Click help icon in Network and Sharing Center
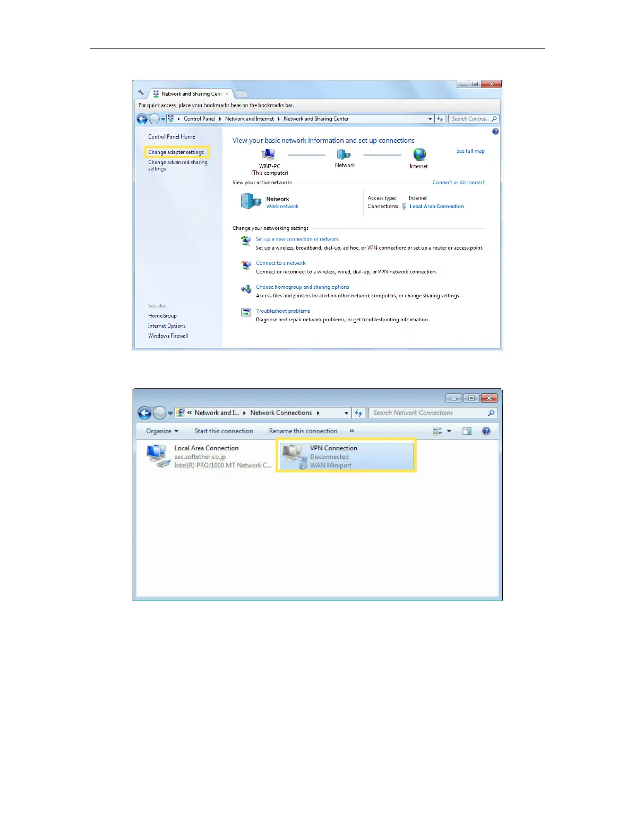 (x=495, y=131)
